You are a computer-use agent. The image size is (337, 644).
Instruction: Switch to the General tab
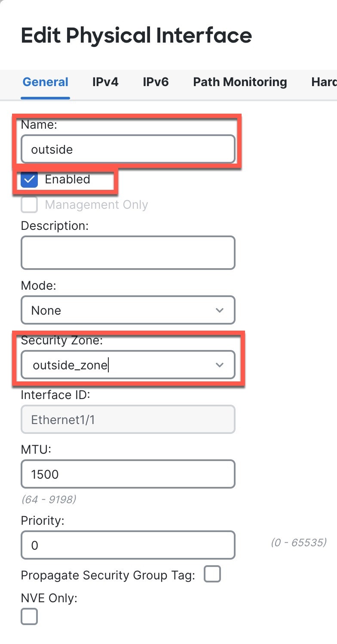[x=45, y=82]
